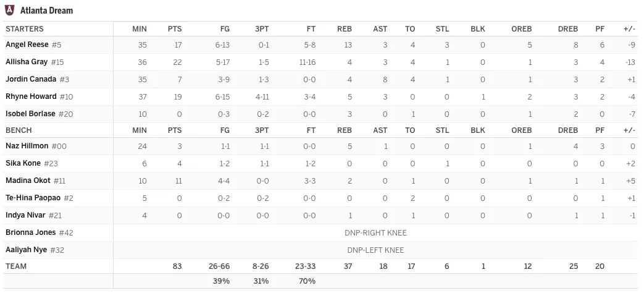644x293 pixels.
Task: Click the starters REB column header
Action: (x=344, y=29)
